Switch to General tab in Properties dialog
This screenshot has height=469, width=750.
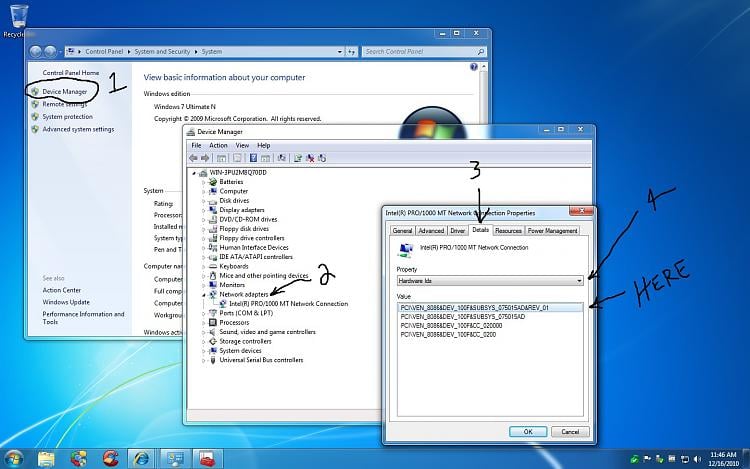tap(402, 230)
